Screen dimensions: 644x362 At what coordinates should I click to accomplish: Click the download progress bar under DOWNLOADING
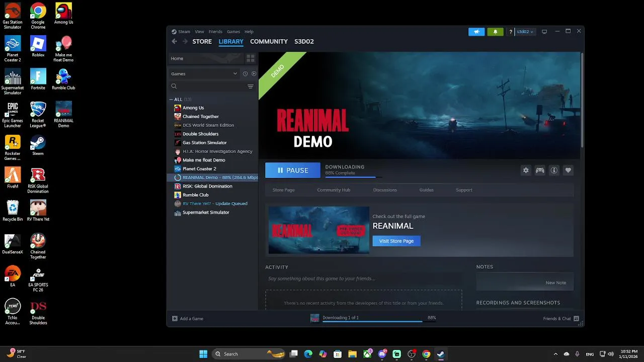coord(354,177)
